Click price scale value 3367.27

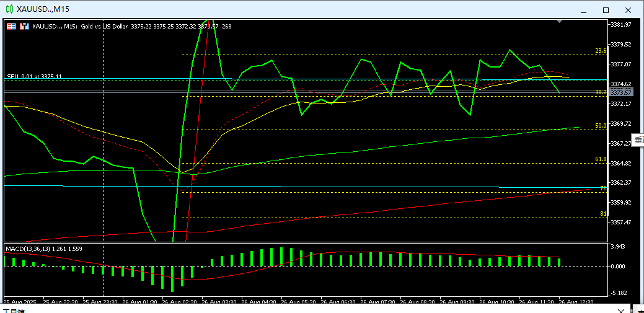622,143
